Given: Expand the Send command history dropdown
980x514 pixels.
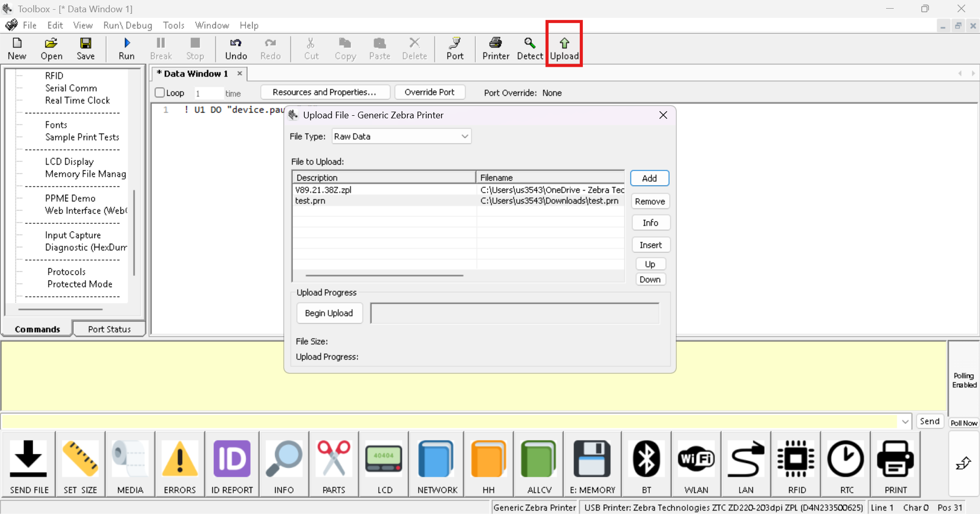Looking at the screenshot, I should tap(904, 421).
